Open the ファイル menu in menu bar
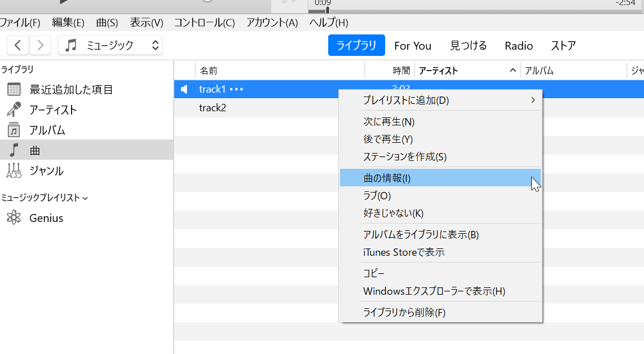 click(20, 23)
